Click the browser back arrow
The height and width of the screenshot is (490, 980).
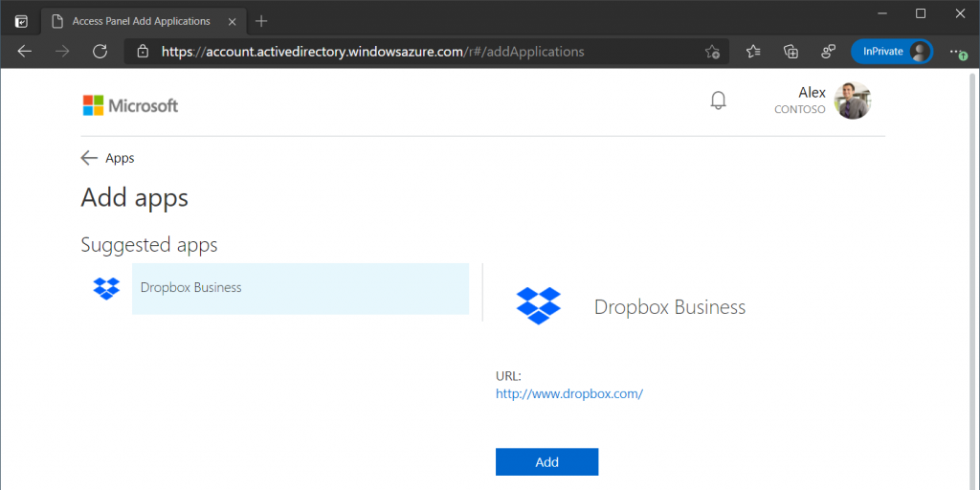pos(24,52)
